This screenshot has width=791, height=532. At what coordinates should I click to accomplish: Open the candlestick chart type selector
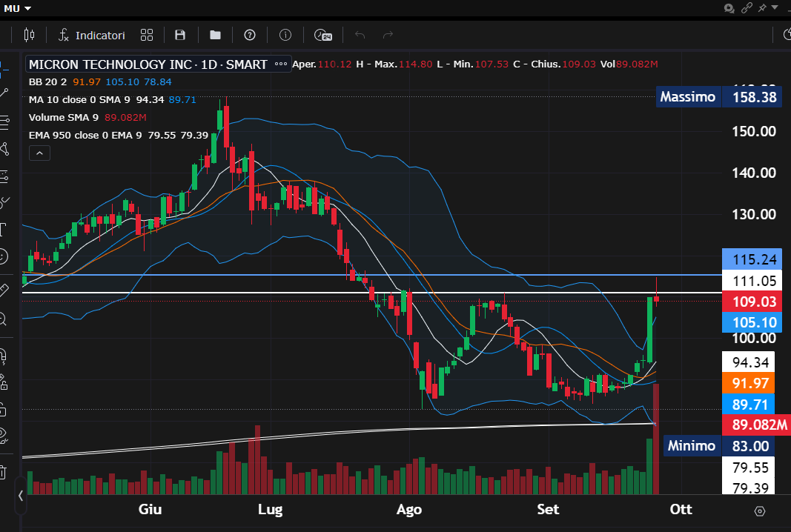click(30, 35)
